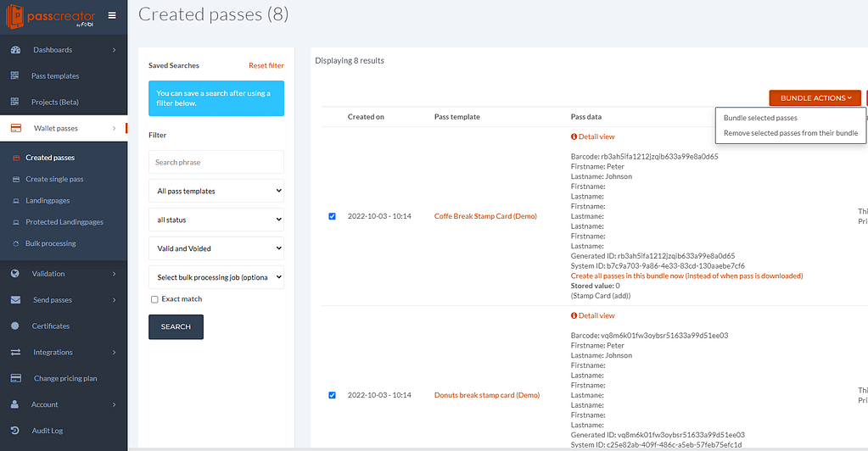The image size is (868, 451).
Task: Open the Select bulk processing job dropdown
Action: pyautogui.click(x=216, y=277)
